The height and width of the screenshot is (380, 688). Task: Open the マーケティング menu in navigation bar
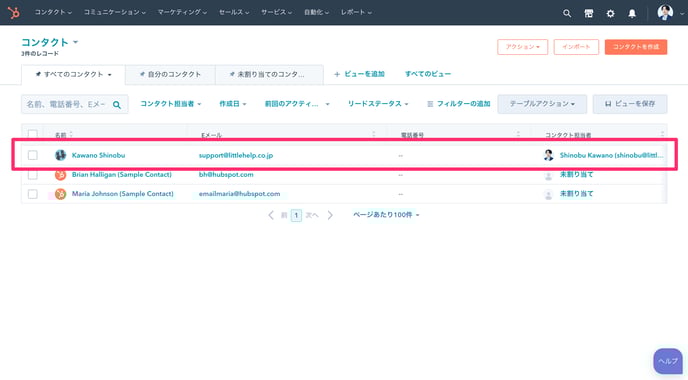click(182, 12)
